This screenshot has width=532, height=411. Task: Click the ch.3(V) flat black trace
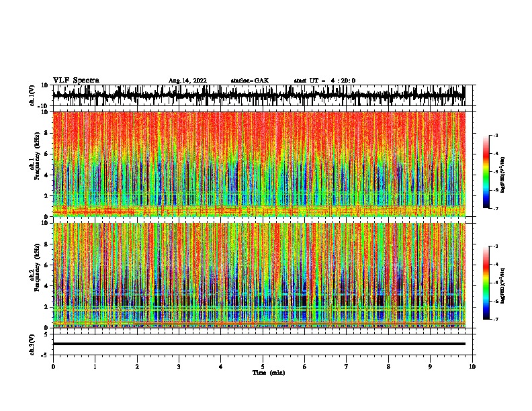259,344
